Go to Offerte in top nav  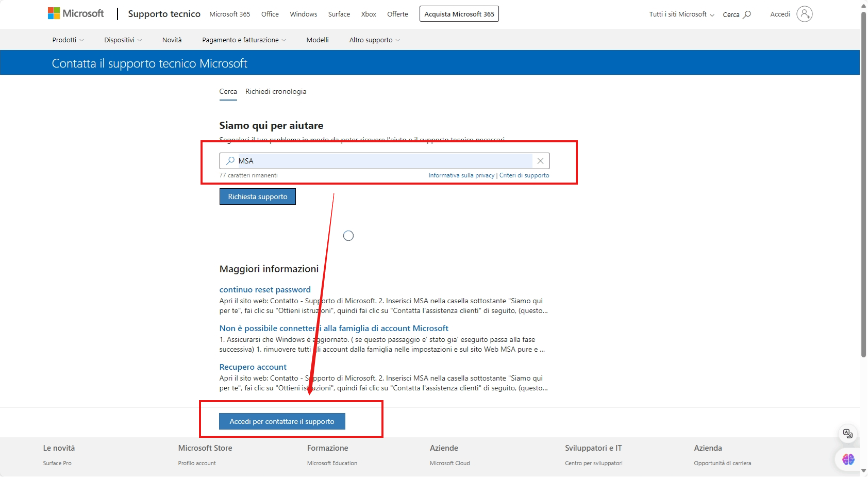click(x=397, y=14)
